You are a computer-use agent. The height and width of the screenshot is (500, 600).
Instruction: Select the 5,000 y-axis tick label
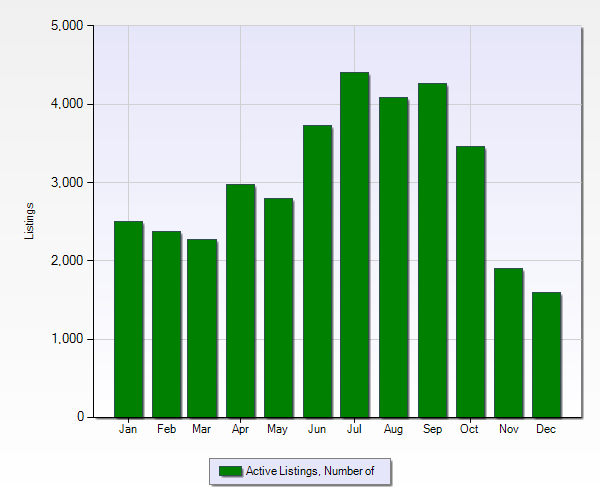[x=65, y=26]
